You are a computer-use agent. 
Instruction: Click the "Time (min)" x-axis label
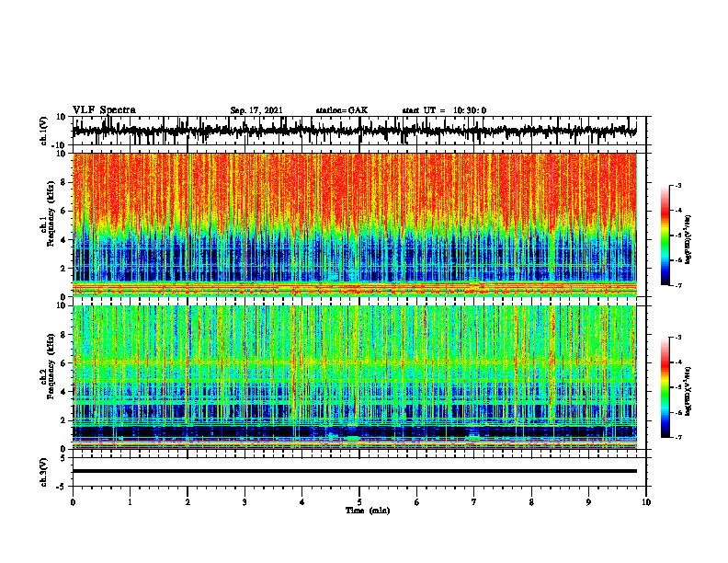tap(368, 511)
